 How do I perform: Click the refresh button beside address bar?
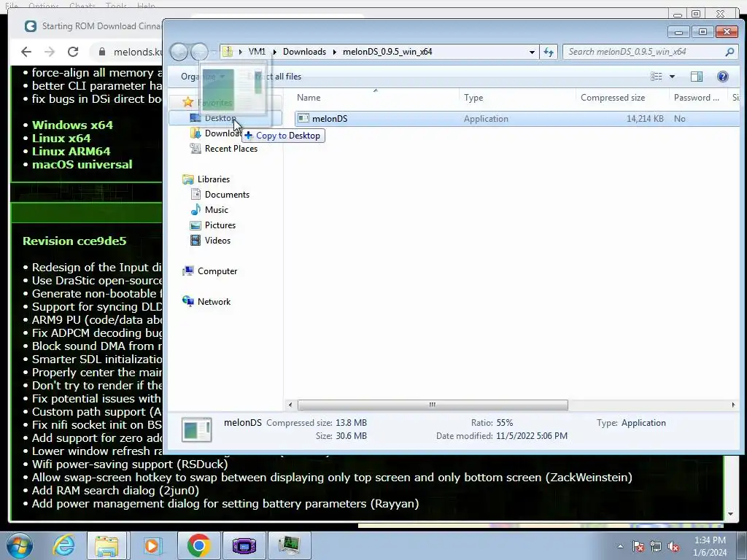[549, 52]
